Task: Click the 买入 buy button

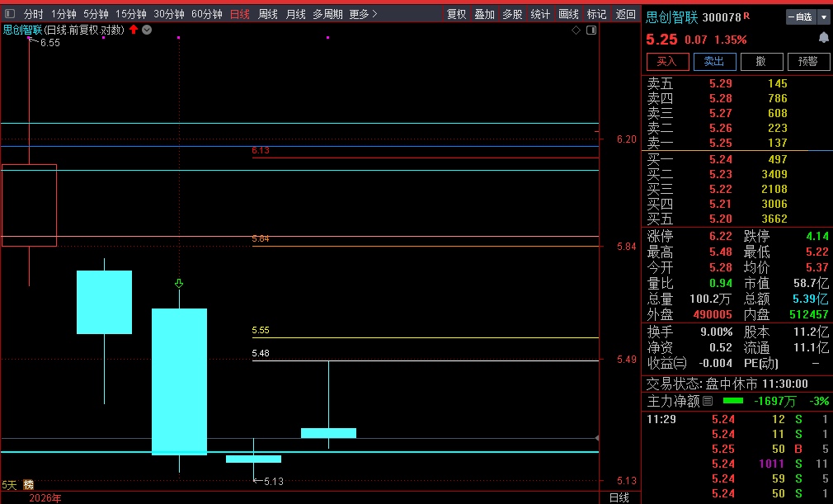Action: tap(668, 62)
